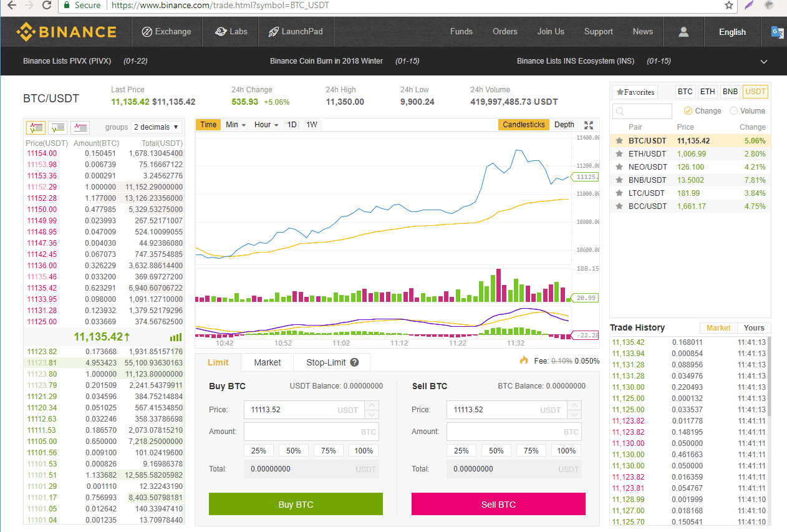787x532 pixels.
Task: Select the Volume radio option
Action: (x=733, y=111)
